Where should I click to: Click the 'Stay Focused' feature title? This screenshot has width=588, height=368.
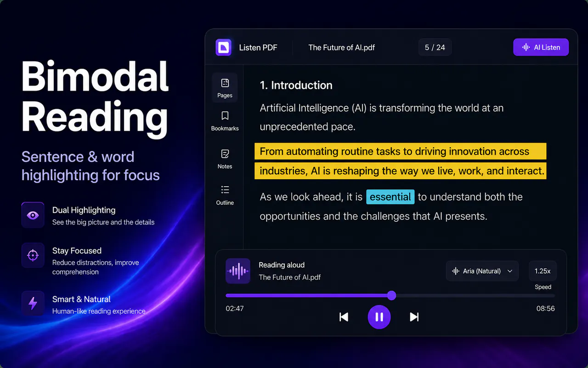[77, 251]
